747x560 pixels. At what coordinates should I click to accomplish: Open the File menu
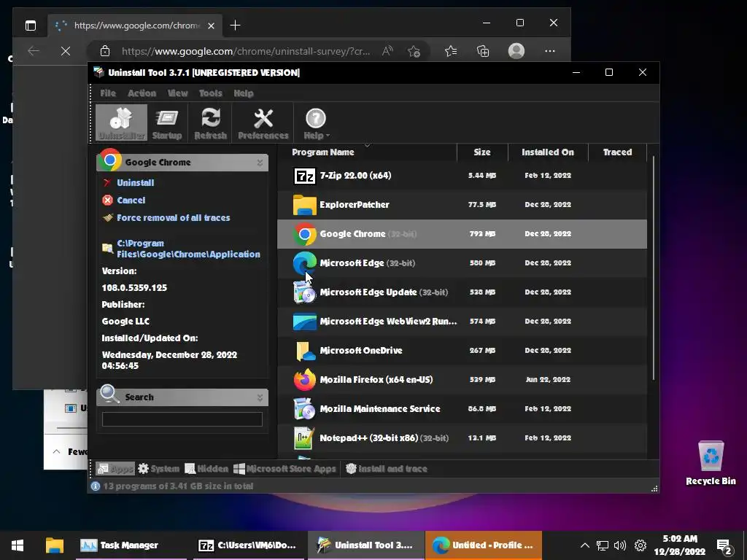tap(108, 93)
